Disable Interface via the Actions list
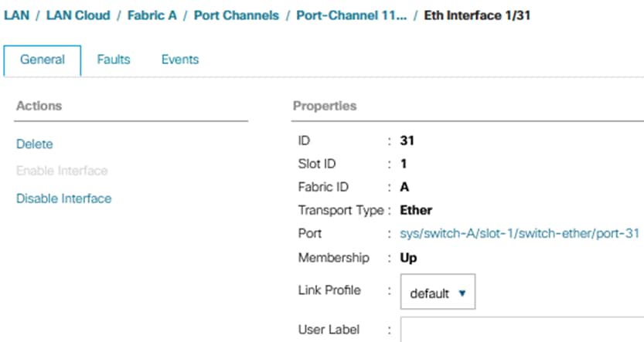Screen dimensions: 644x342 pos(63,198)
